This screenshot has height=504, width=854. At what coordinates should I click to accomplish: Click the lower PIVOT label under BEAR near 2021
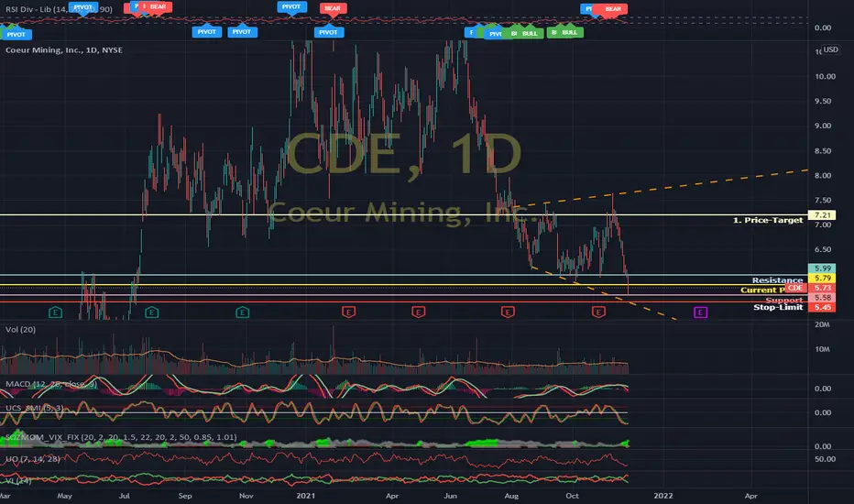click(328, 32)
